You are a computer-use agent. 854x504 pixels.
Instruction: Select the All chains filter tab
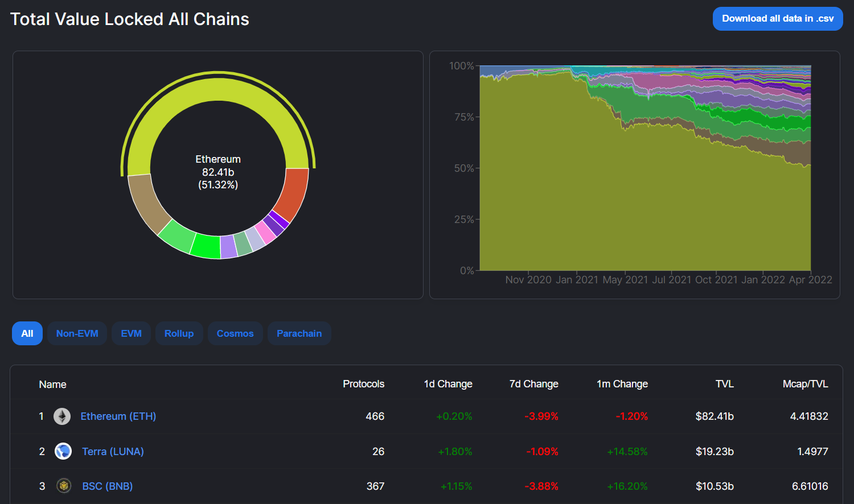coord(27,333)
